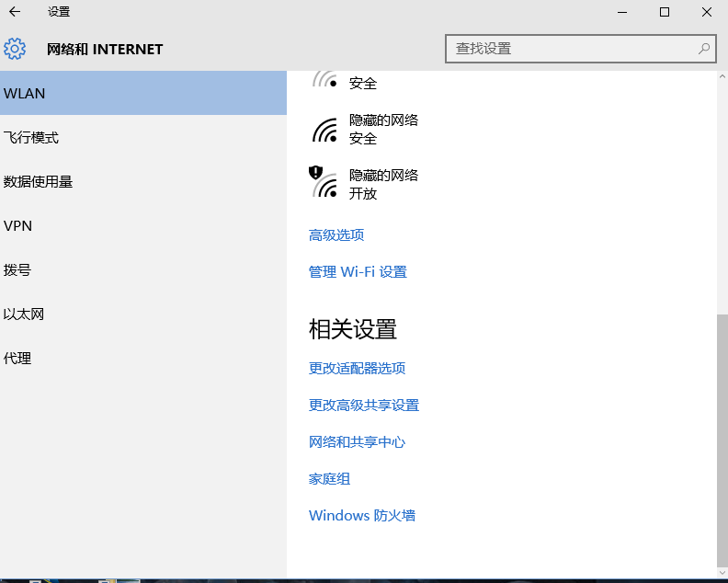Screen dimensions: 728x583
Task: Maximize the Settings window
Action: 665,12
